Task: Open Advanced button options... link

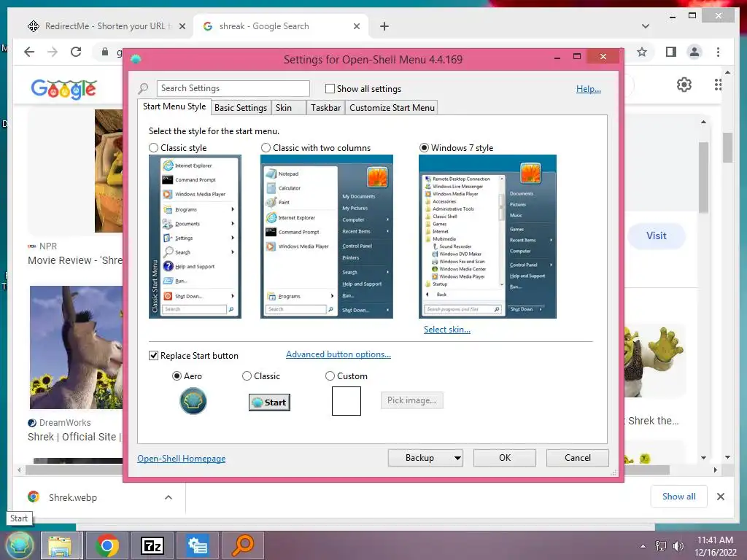Action: point(338,354)
